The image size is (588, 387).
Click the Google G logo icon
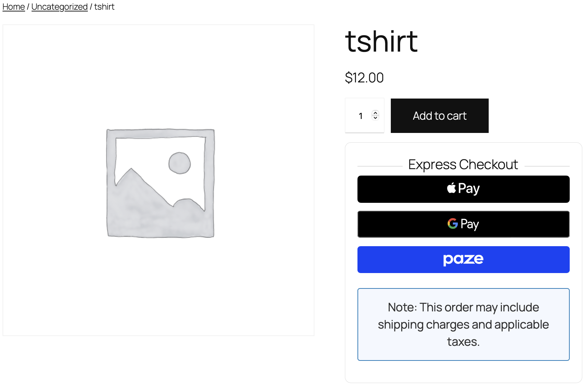452,224
